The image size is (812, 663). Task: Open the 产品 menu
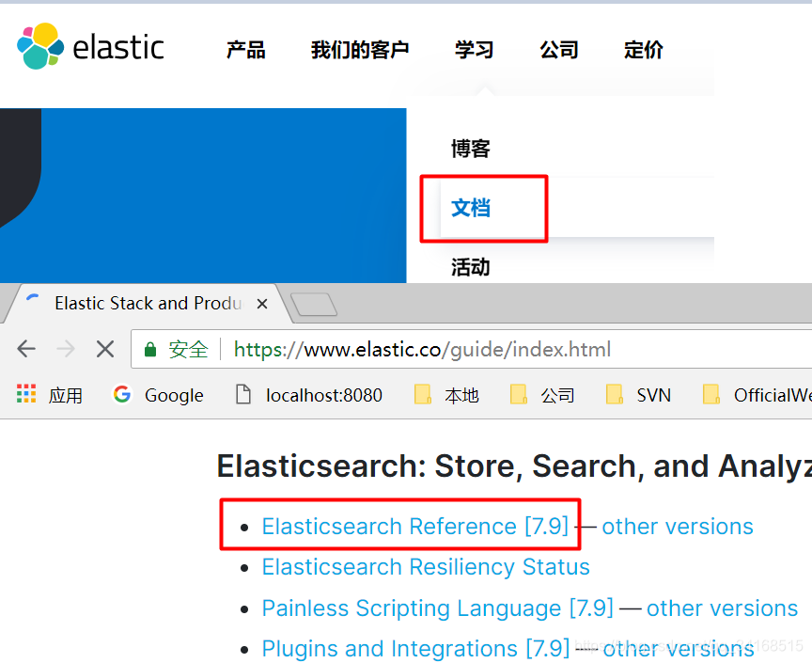[245, 50]
